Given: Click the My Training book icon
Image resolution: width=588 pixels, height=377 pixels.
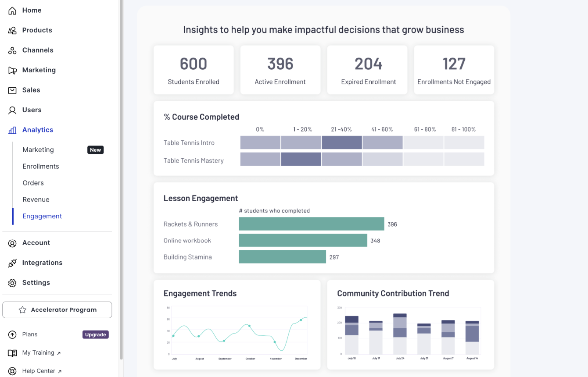Looking at the screenshot, I should coord(12,353).
